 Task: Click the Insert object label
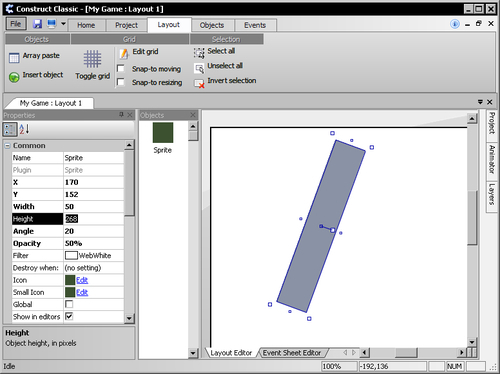tap(43, 75)
